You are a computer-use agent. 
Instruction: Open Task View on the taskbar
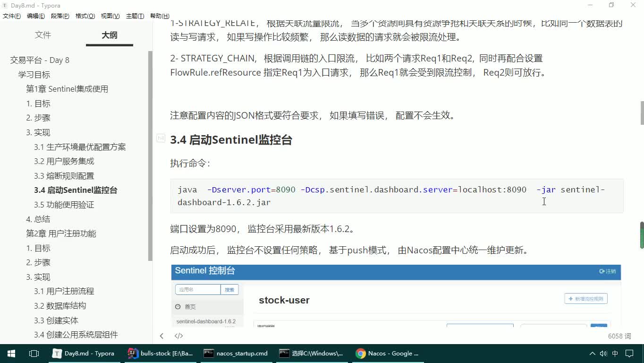tap(34, 353)
